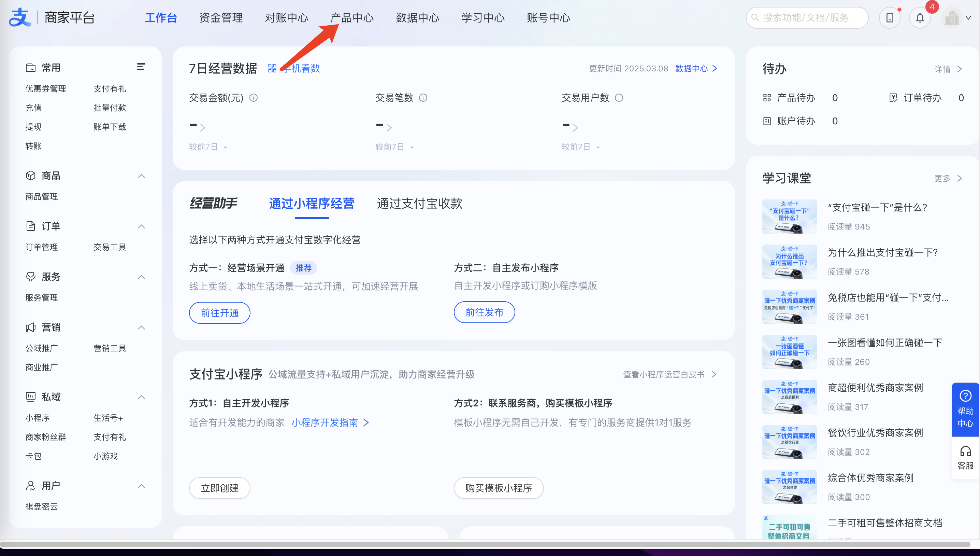This screenshot has height=556, width=980.
Task: Collapse the 私域 section chevron
Action: [141, 397]
